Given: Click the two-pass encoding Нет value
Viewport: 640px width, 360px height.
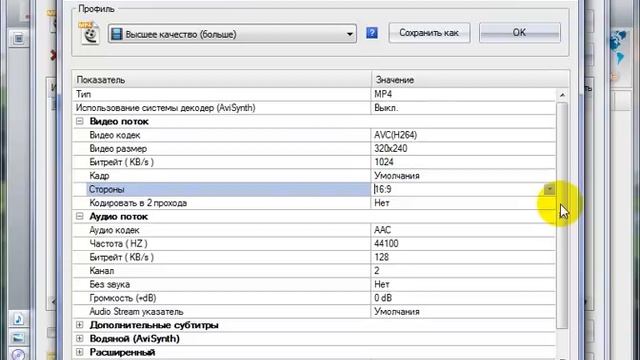Looking at the screenshot, I should 382,203.
